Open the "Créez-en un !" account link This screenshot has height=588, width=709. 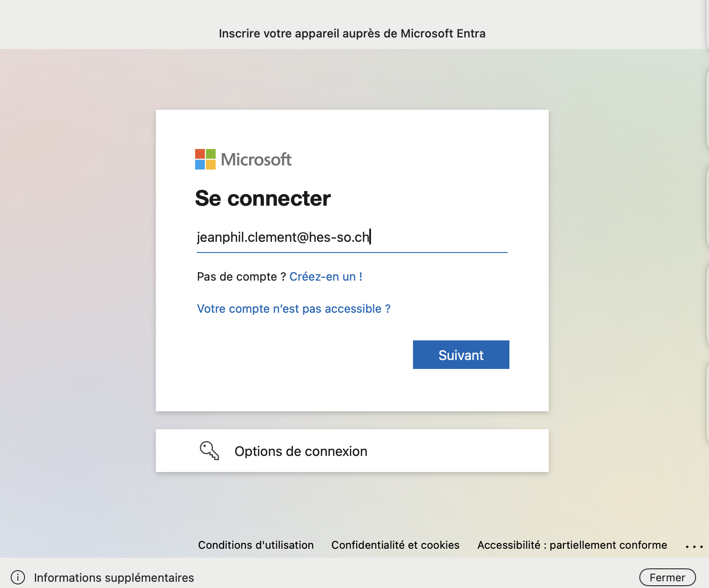[x=326, y=277]
